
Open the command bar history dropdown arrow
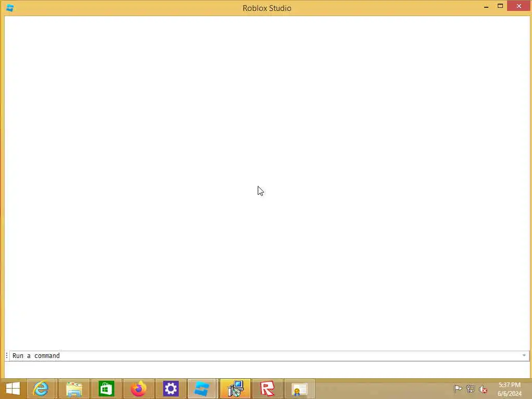(524, 355)
